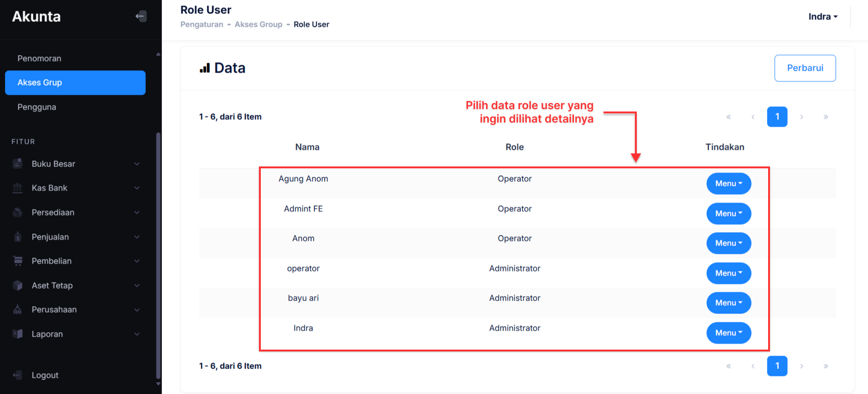
Task: Click the Logout icon
Action: (18, 375)
